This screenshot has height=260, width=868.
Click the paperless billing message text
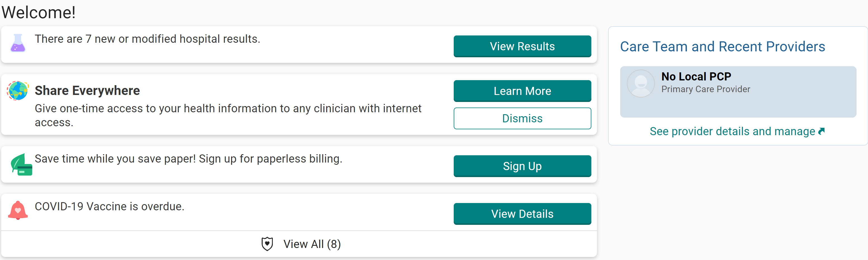(188, 159)
